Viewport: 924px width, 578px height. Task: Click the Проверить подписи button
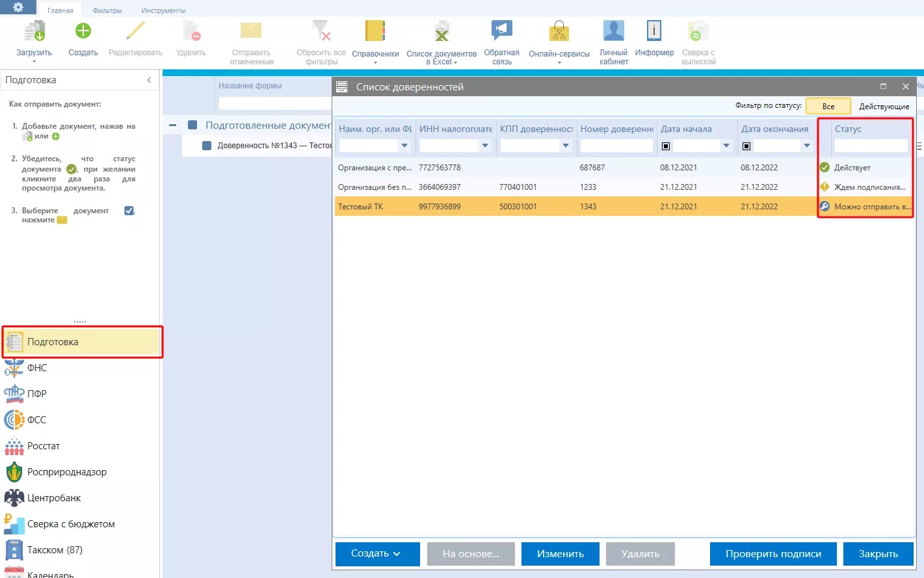[773, 554]
